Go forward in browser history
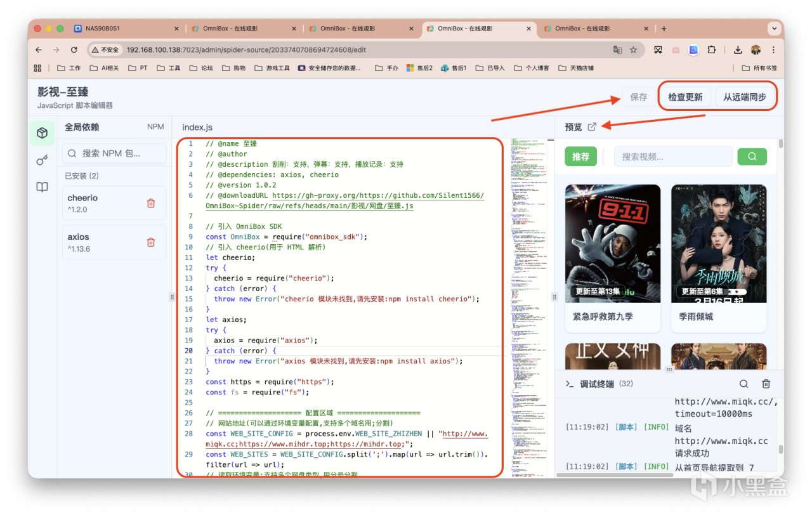The height and width of the screenshot is (515, 812). [56, 49]
